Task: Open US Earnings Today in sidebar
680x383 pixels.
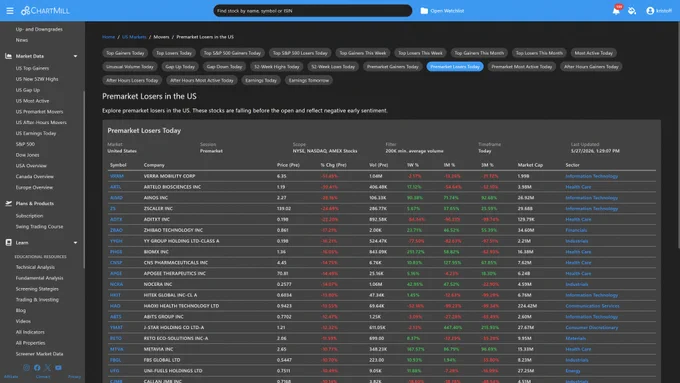Action: [36, 133]
